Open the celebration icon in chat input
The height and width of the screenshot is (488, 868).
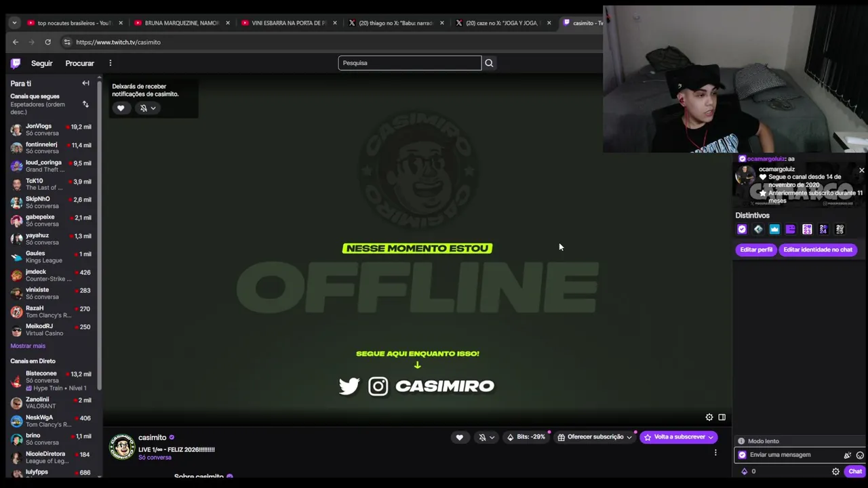(847, 455)
